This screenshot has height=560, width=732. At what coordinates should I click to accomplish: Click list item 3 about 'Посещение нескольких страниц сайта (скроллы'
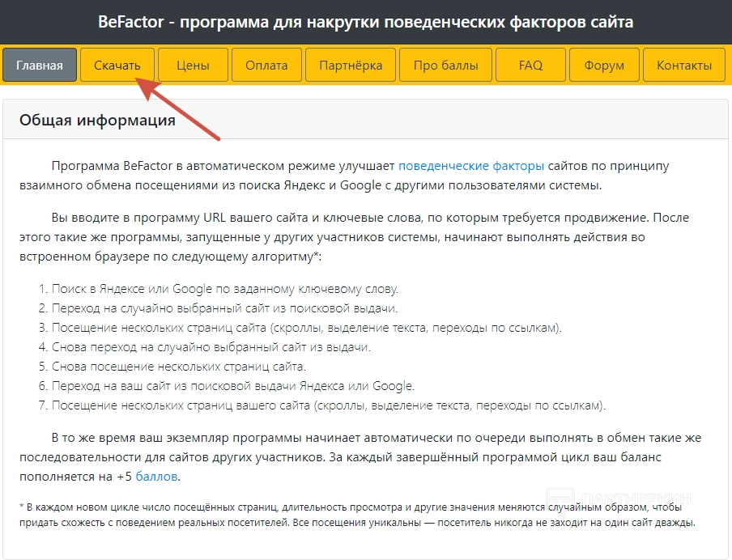[307, 328]
